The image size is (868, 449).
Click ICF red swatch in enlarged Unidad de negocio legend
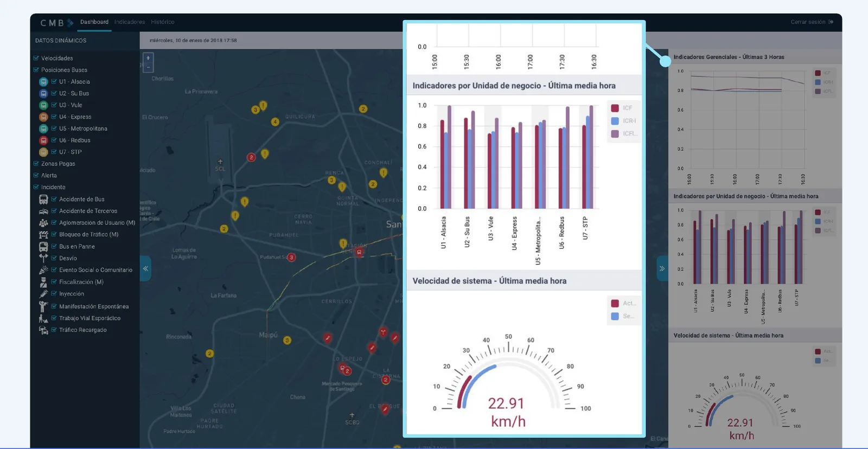(x=615, y=108)
